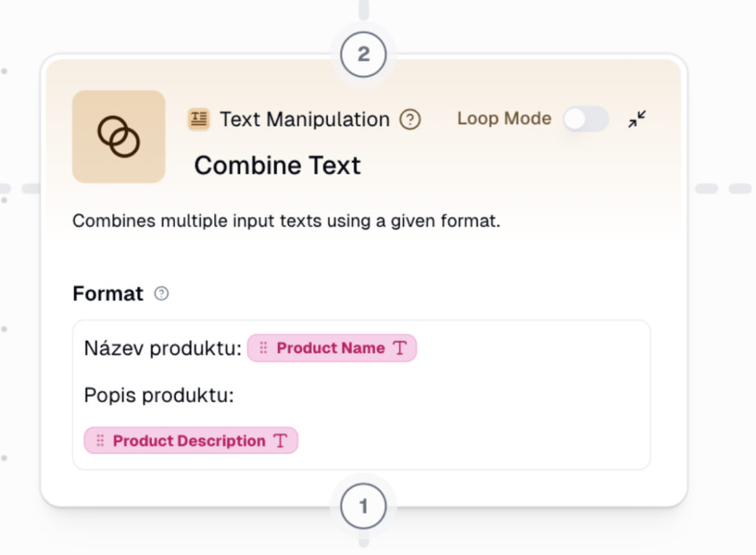Open help next to Text Manipulation
Image resolution: width=756 pixels, height=555 pixels.
(x=410, y=120)
